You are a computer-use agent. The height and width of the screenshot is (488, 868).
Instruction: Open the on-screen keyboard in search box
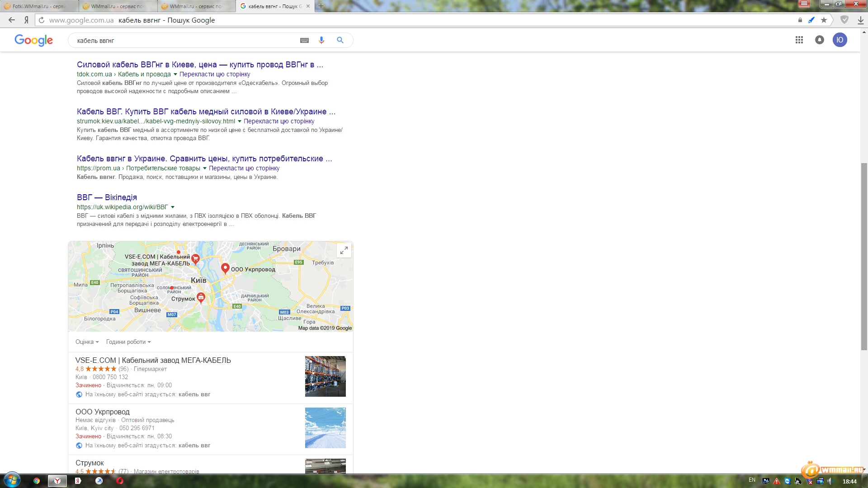tap(304, 40)
